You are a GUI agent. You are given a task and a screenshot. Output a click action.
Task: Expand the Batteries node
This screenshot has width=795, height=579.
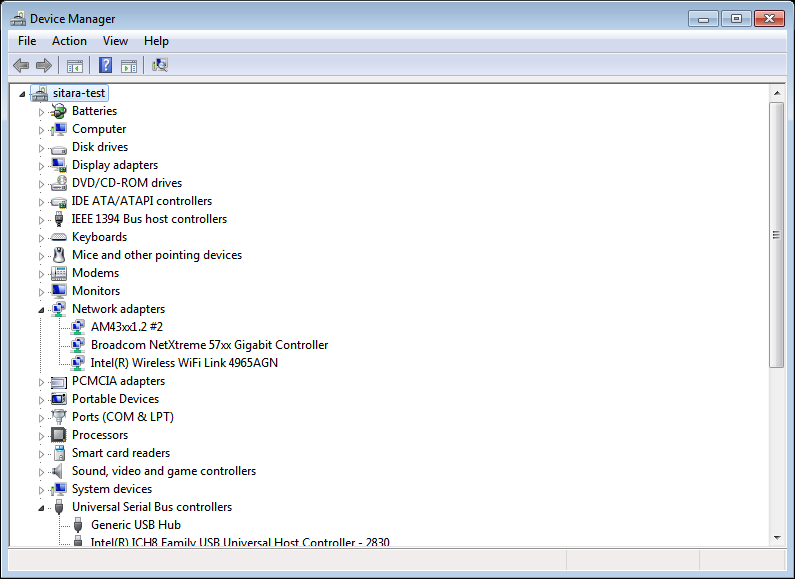coord(42,112)
